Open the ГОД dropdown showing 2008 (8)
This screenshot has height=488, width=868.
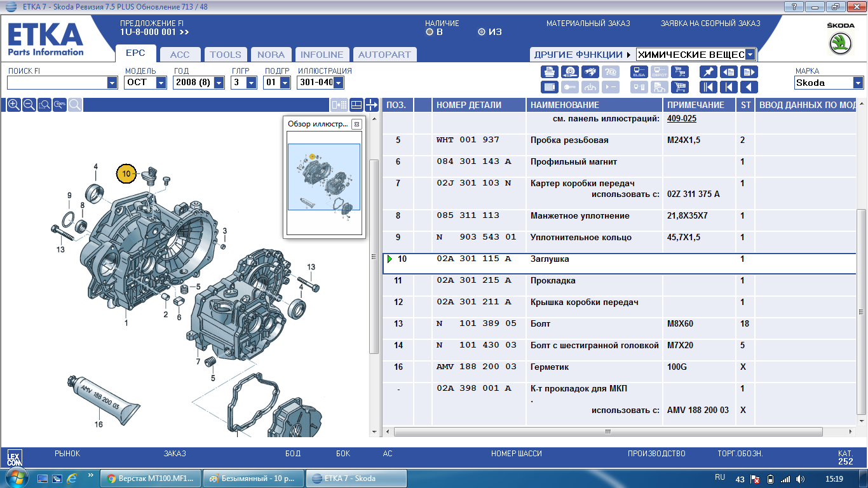[x=219, y=83]
